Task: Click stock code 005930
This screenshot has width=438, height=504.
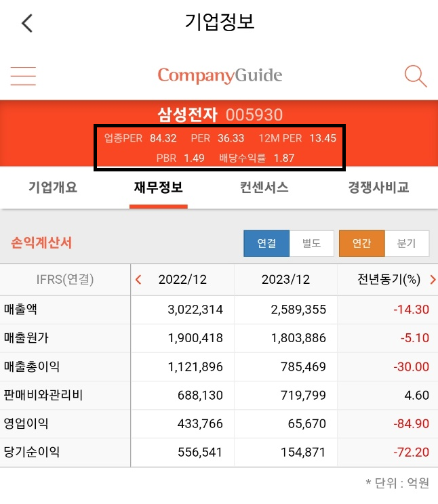Action: [x=254, y=115]
